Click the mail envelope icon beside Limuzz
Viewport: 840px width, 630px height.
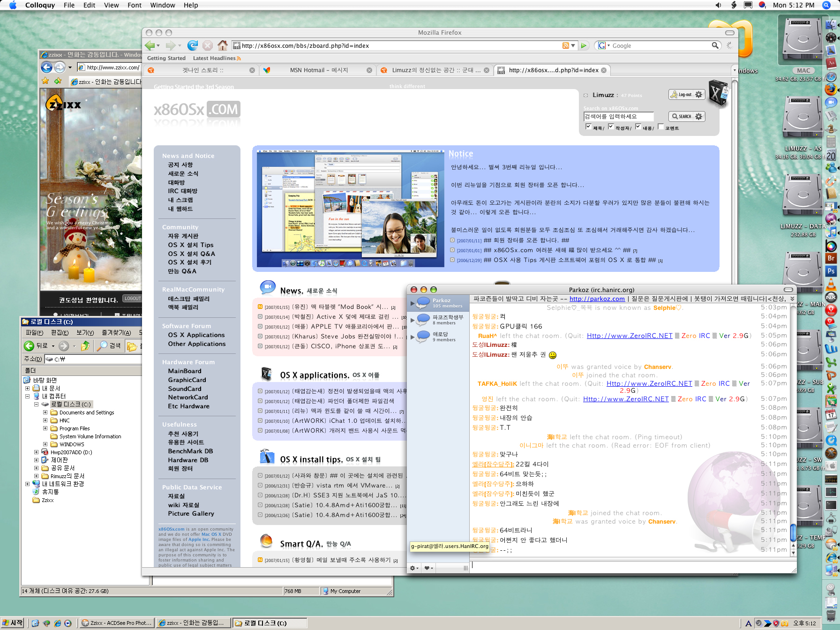click(586, 95)
